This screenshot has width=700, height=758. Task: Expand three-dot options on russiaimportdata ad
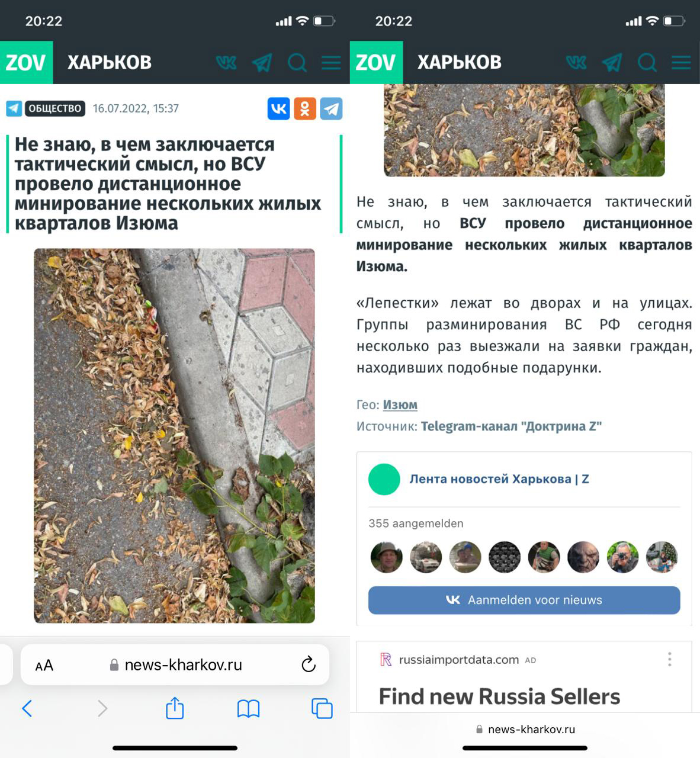tap(669, 659)
